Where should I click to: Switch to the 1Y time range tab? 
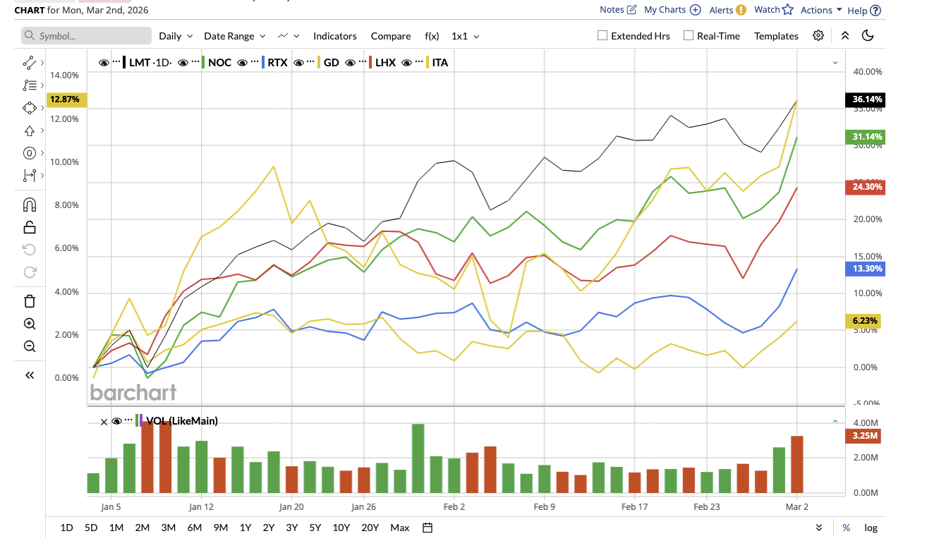[245, 527]
